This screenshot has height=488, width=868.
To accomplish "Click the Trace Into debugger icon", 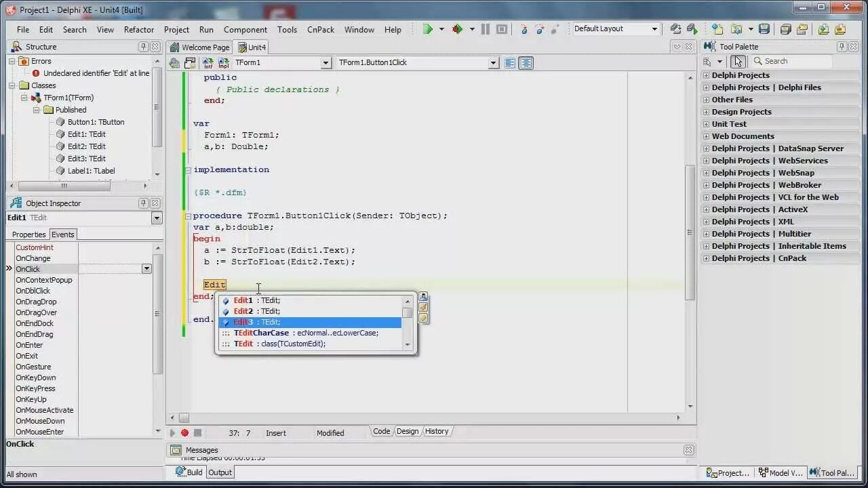I will pyautogui.click(x=524, y=29).
